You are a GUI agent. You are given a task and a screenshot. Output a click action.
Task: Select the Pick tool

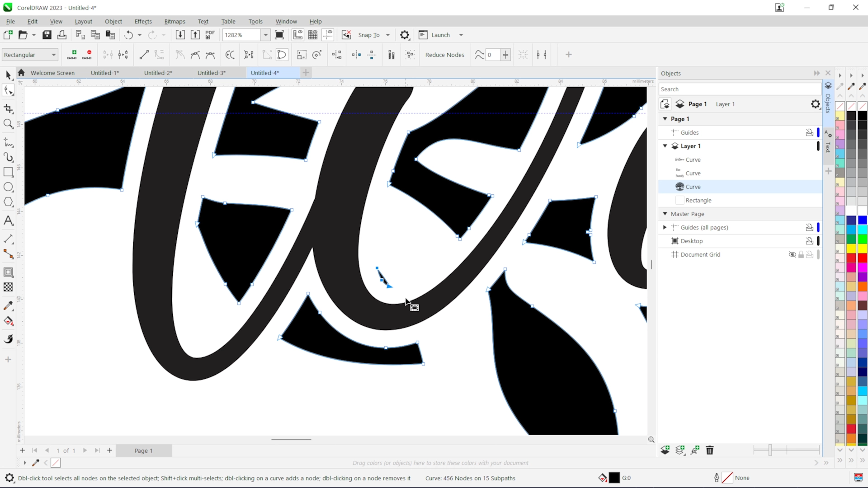(8, 75)
